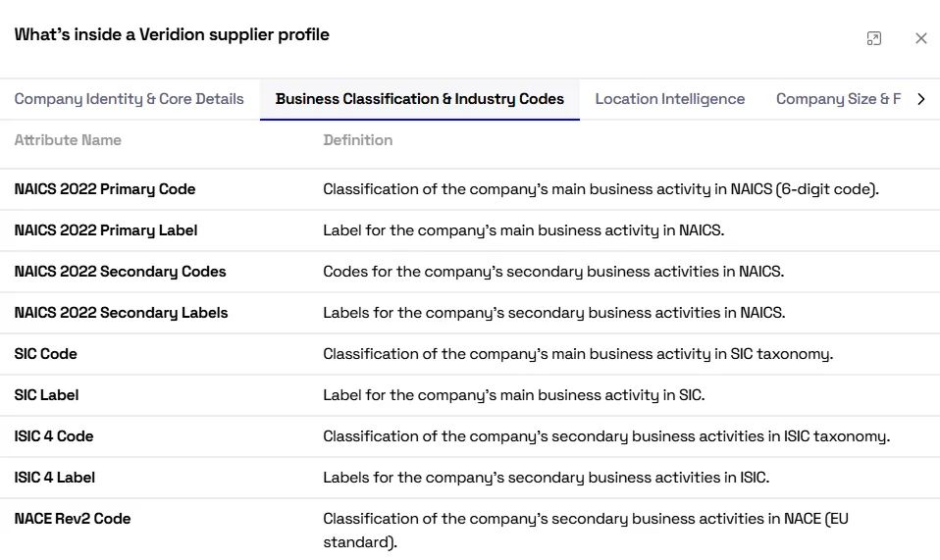Viewport: 940px width, 560px height.
Task: Select the SIC Code row
Action: click(x=470, y=354)
